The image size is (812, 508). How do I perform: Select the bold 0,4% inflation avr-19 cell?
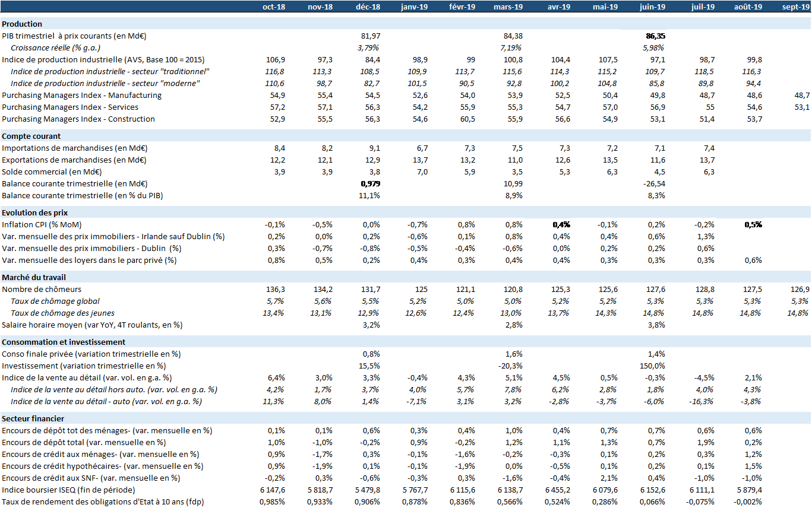(x=562, y=224)
